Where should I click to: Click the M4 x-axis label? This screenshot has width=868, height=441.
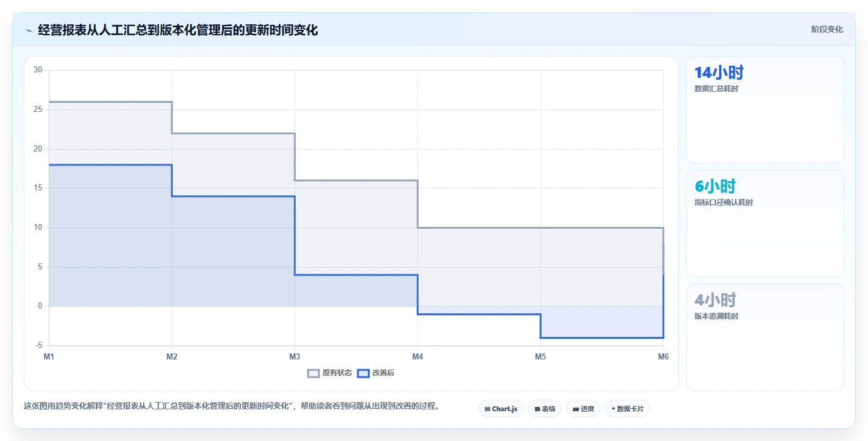coord(418,357)
